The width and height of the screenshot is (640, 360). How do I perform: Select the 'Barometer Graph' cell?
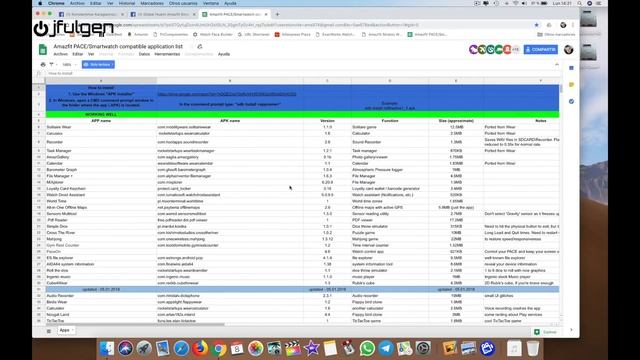coord(101,169)
